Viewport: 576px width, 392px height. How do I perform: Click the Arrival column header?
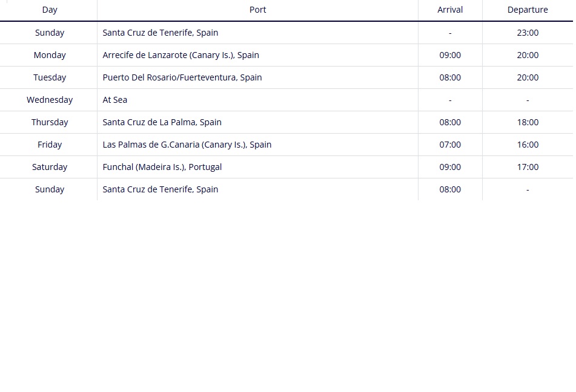point(450,10)
